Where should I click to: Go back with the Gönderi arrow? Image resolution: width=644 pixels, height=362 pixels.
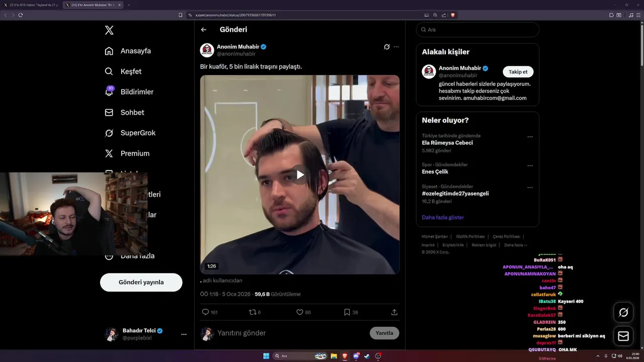[204, 30]
